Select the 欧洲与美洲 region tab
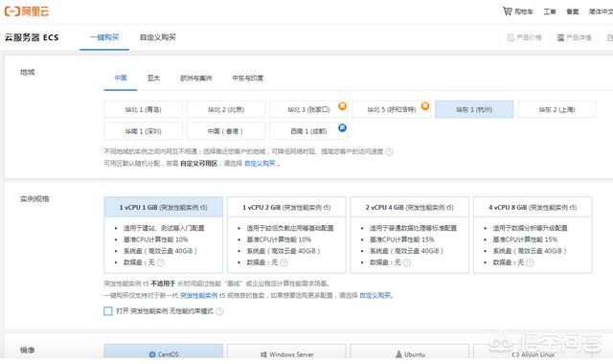Viewport: 613px width, 364px height. [x=195, y=78]
